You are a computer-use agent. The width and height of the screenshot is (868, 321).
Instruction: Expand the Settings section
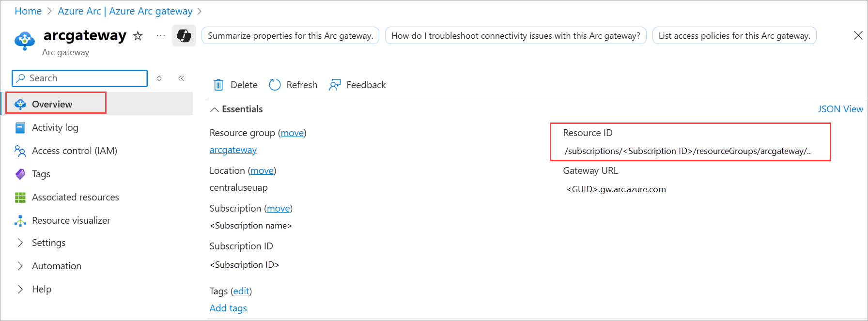click(48, 243)
